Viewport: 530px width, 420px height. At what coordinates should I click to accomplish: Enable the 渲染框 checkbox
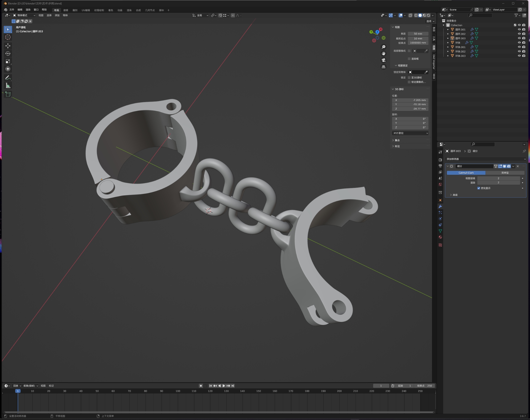(409, 59)
